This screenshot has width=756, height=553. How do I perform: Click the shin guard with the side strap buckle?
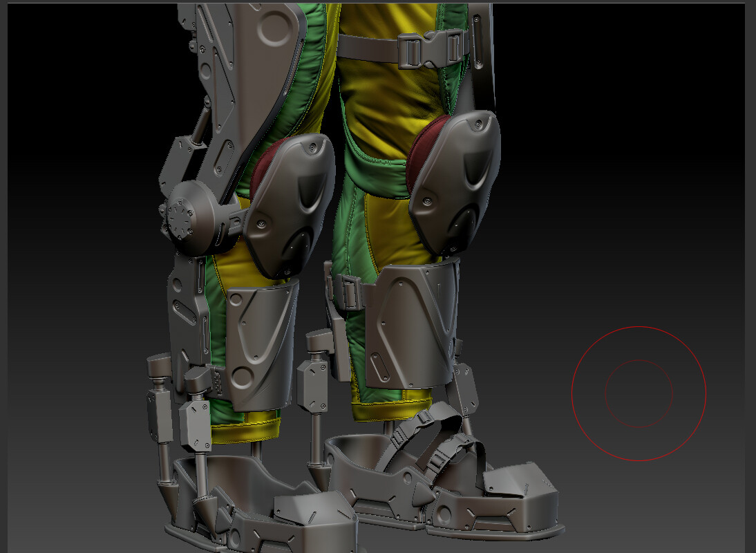pos(413,324)
